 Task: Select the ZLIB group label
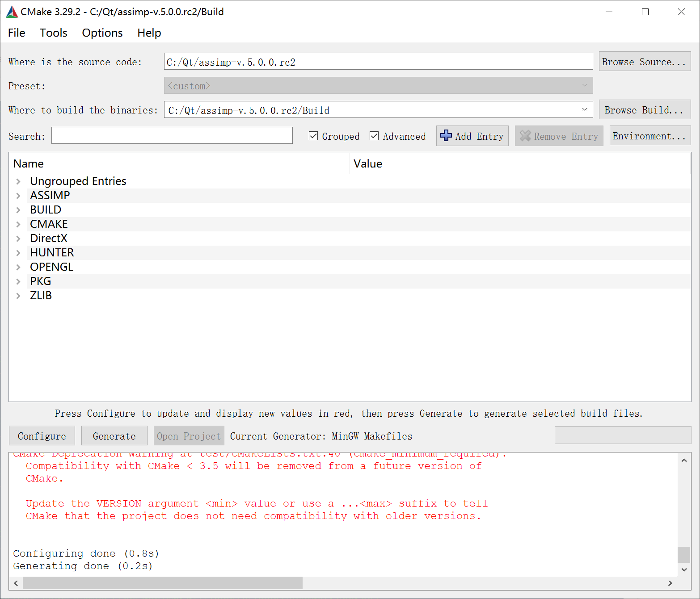pyautogui.click(x=41, y=296)
